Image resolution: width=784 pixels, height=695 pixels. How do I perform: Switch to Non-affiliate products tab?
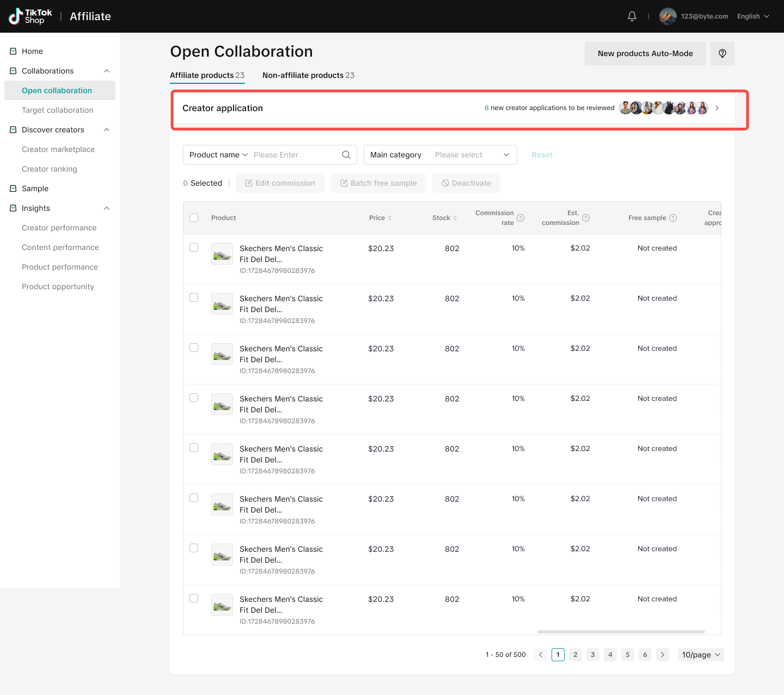(x=308, y=75)
